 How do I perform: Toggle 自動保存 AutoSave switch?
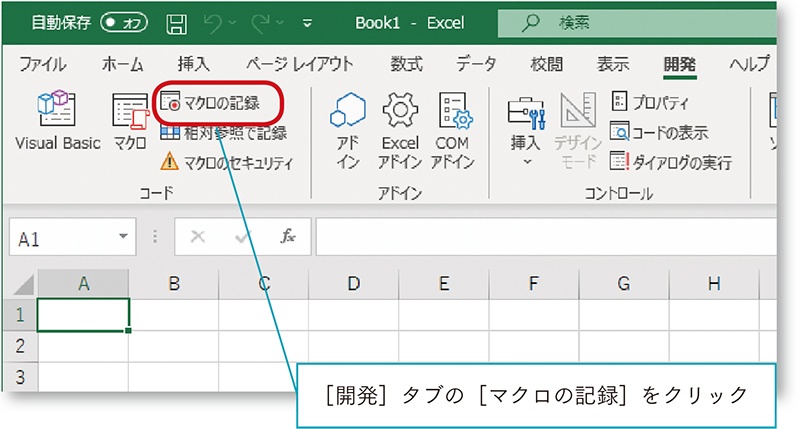click(124, 21)
